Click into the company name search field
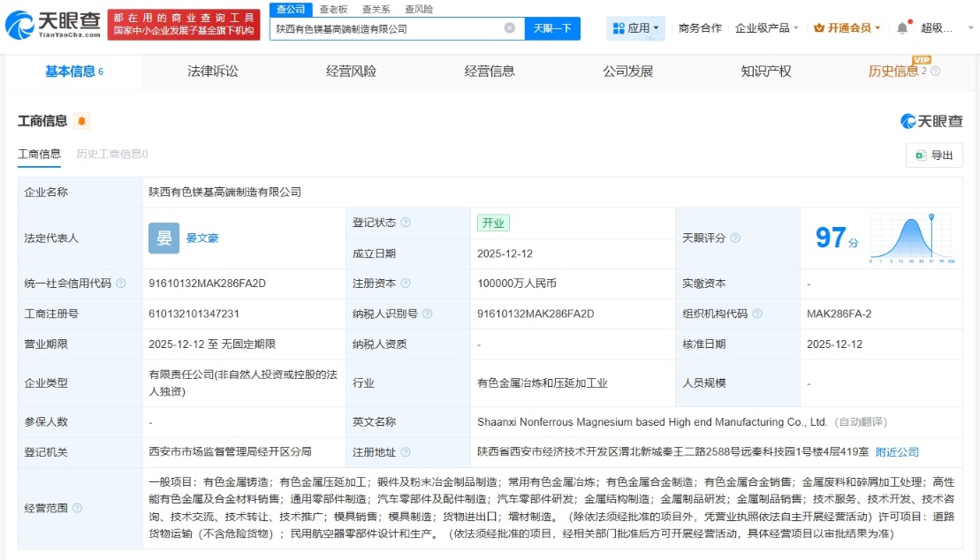 point(387,28)
